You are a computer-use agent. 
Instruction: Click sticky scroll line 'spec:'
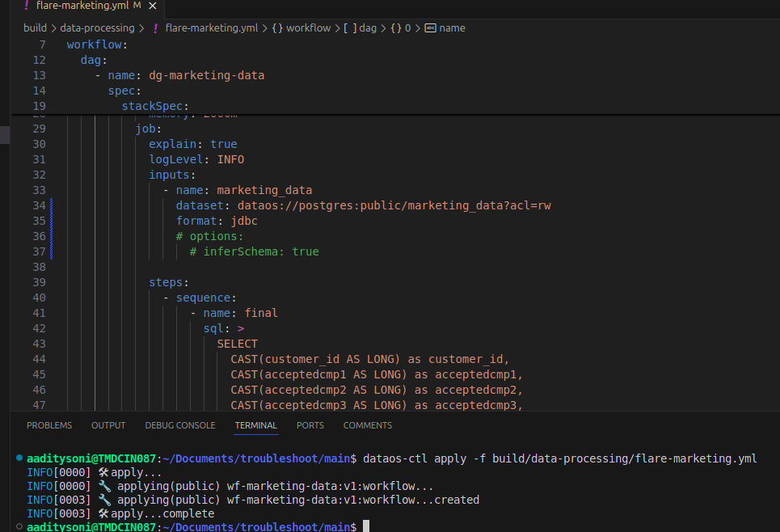click(x=124, y=91)
